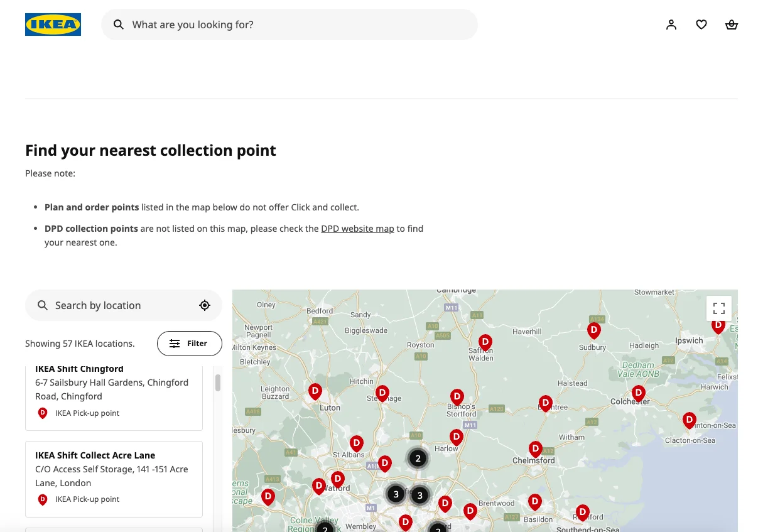Viewport: 763px width, 532px height.
Task: Click the map pin at Colchester
Action: [x=639, y=393]
